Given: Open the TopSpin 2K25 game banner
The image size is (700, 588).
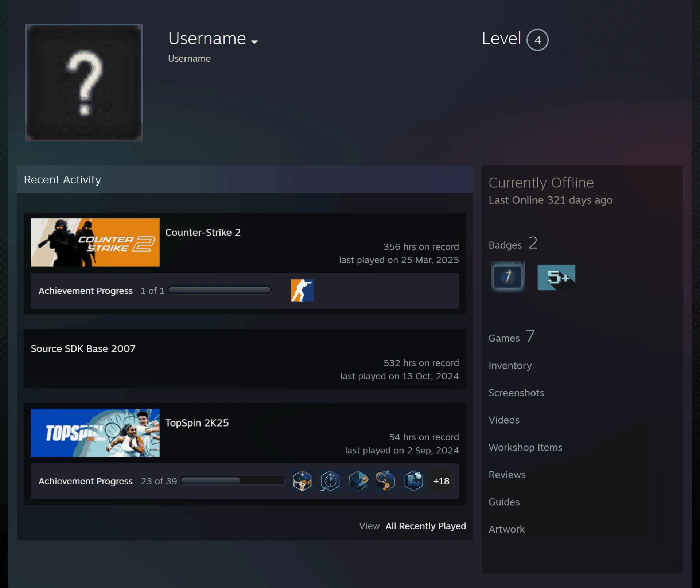Looking at the screenshot, I should (95, 433).
